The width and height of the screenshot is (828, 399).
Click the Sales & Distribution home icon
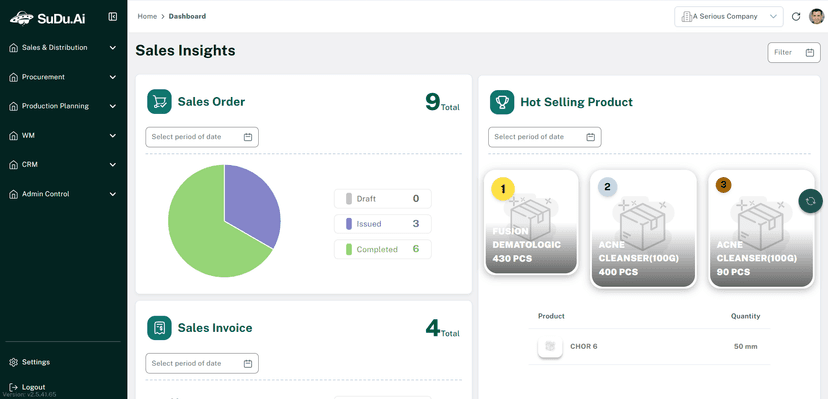pyautogui.click(x=14, y=48)
